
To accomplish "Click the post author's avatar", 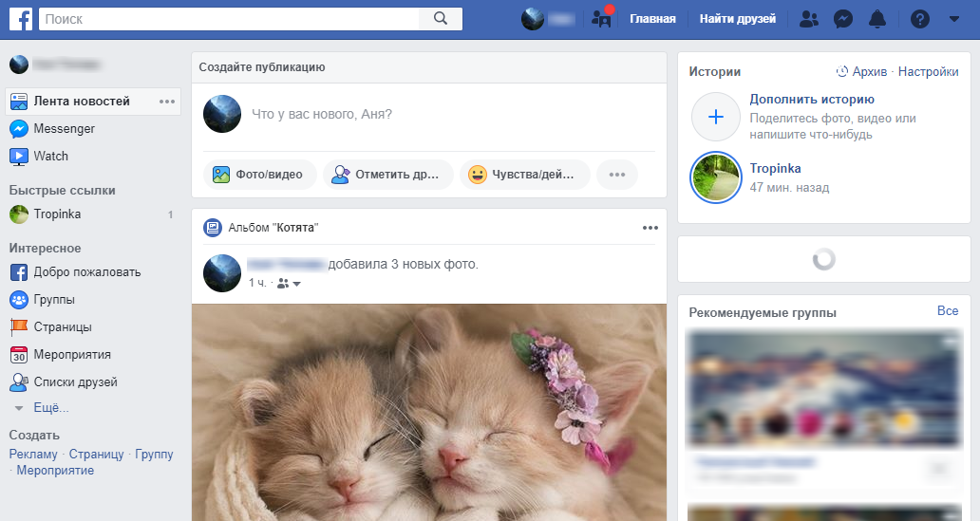I will tap(222, 273).
